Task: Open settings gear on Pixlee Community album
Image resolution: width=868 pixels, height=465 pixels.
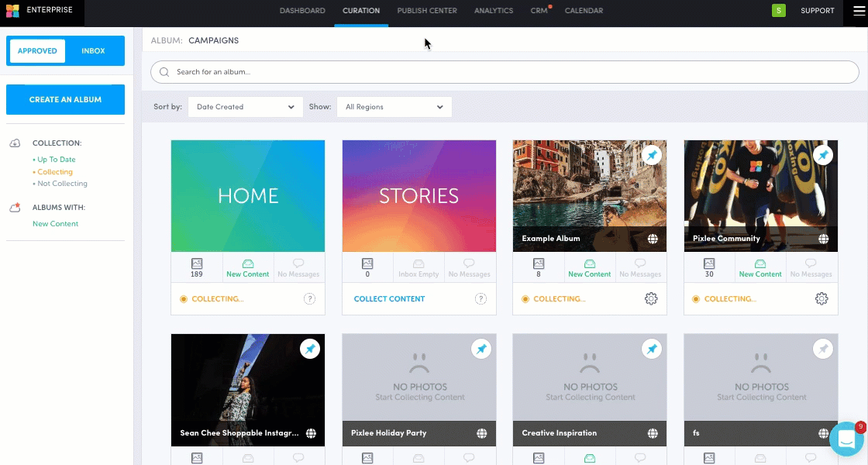Action: [x=821, y=299]
